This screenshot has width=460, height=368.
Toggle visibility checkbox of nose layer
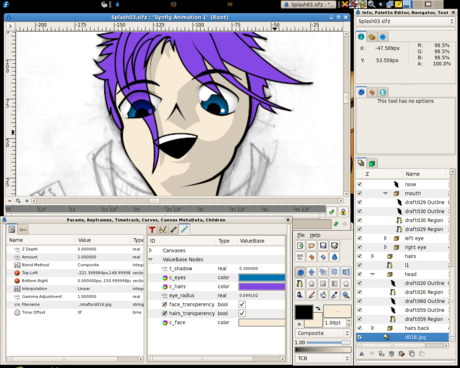click(360, 184)
